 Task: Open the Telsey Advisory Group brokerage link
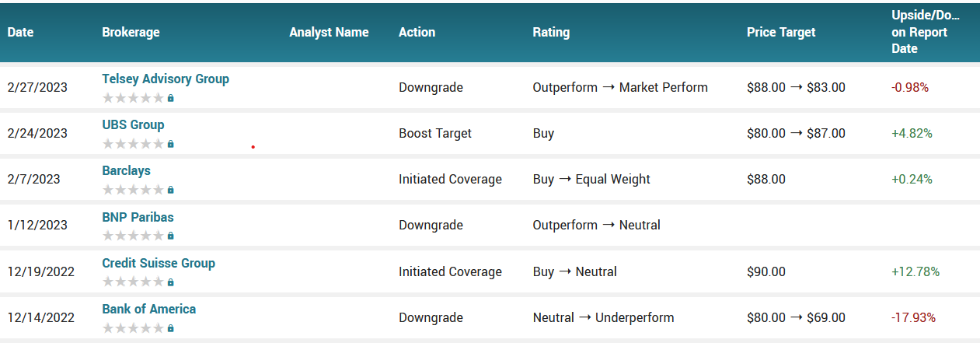click(166, 79)
